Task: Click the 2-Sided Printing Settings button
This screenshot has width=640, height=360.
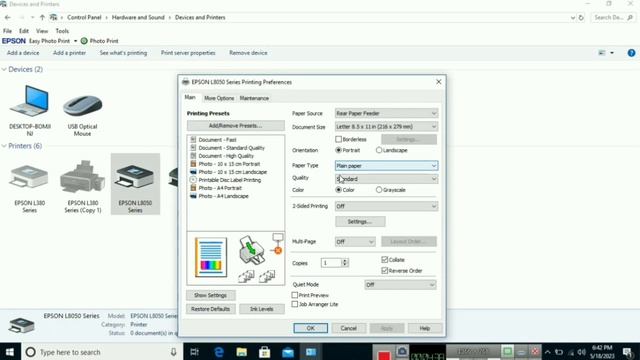Action: [360, 222]
